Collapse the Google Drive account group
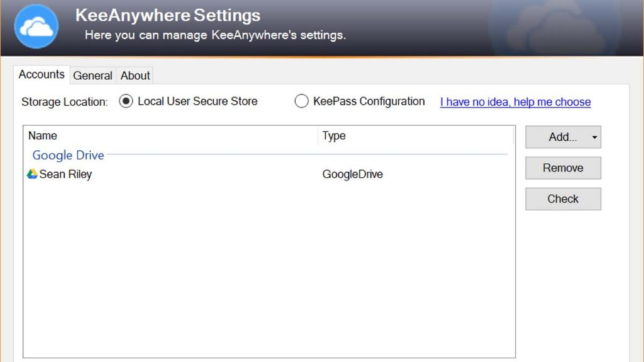644x362 pixels. point(68,155)
